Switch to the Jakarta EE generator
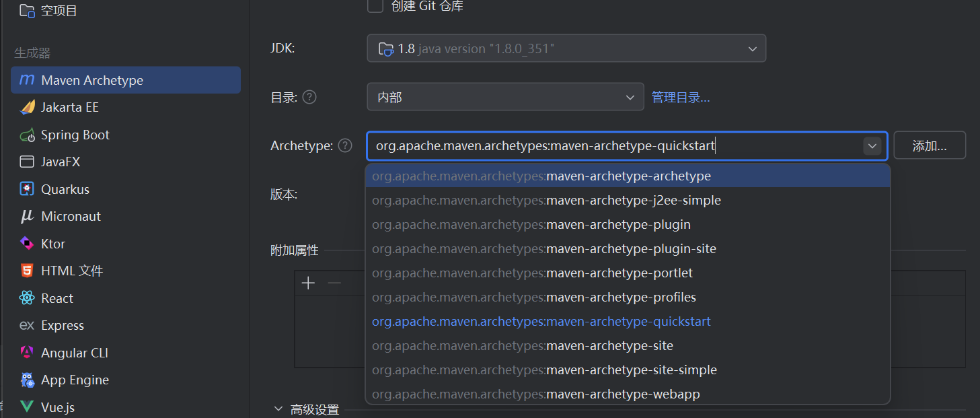This screenshot has width=980, height=418. (67, 106)
